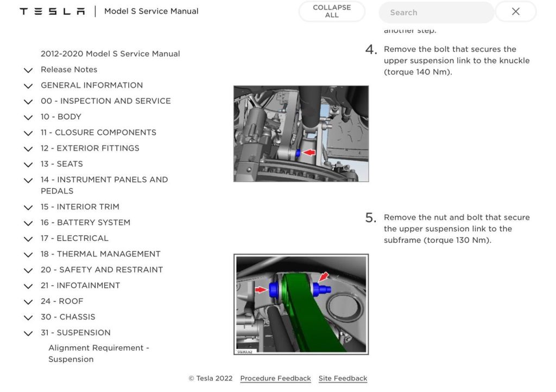Expand the 10 - Body chevron

click(x=28, y=117)
